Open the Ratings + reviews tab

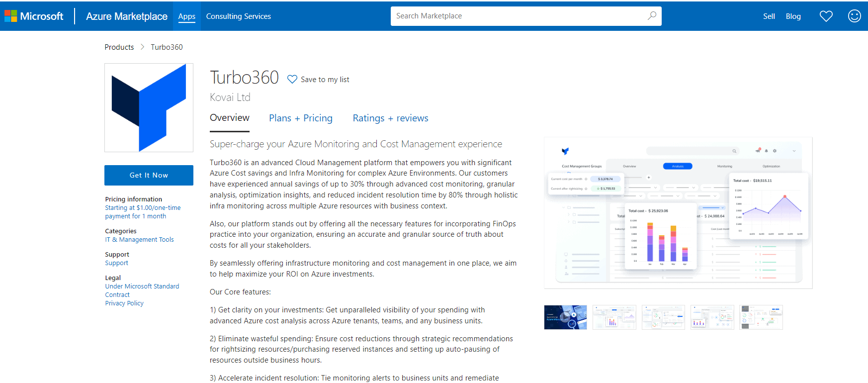point(390,118)
